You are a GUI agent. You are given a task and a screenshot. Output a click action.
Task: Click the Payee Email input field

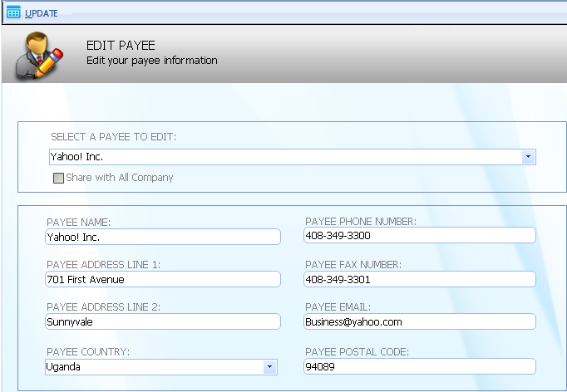coord(419,322)
